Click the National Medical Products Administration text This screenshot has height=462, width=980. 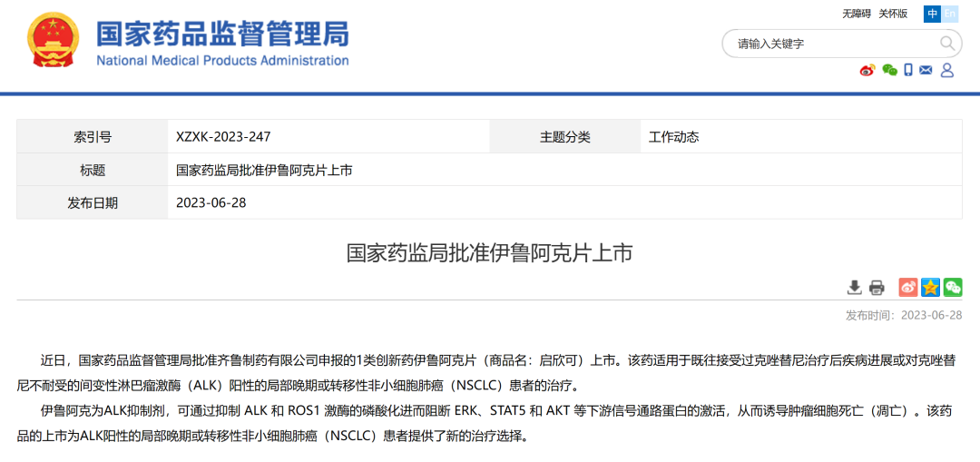[x=222, y=61]
